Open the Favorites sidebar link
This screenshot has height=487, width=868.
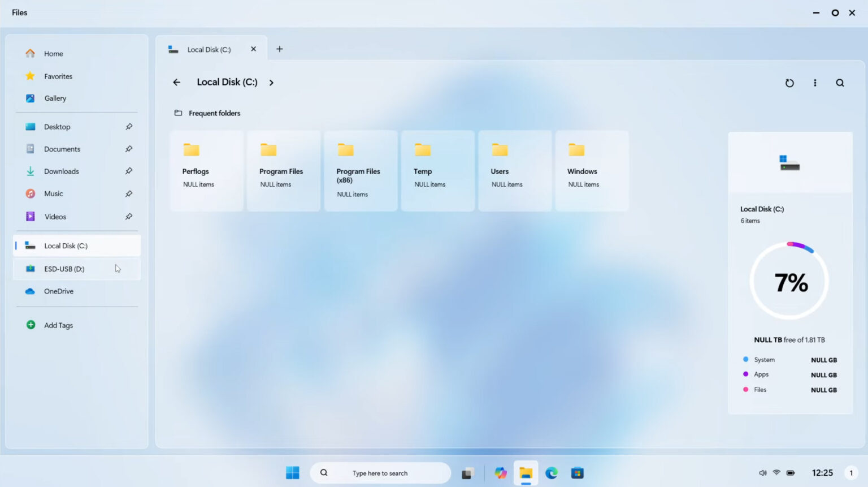coord(58,76)
